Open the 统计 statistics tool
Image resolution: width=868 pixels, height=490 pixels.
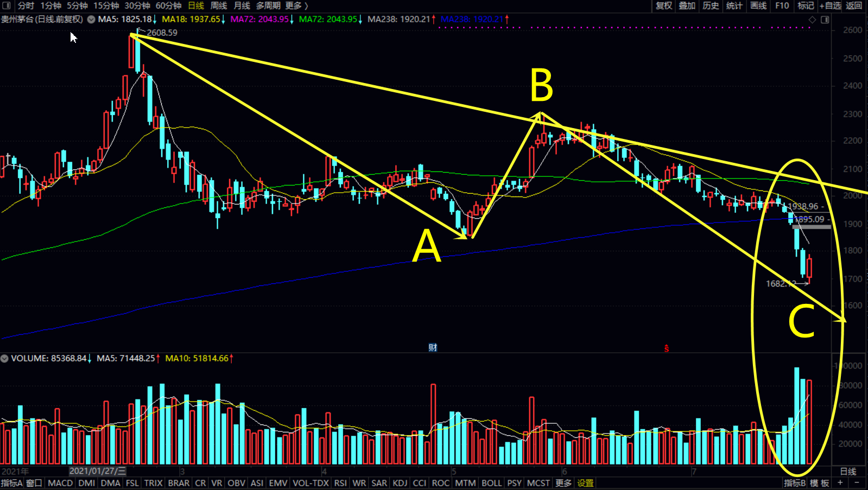[x=734, y=5]
